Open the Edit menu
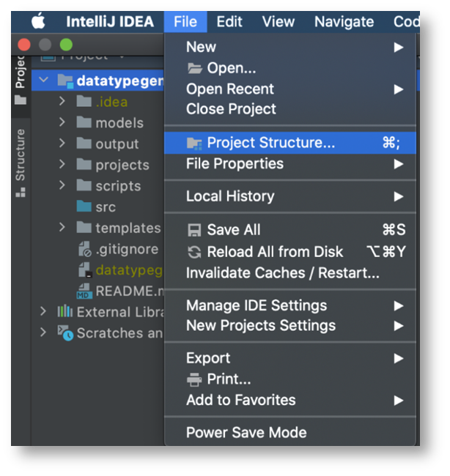 coord(229,21)
